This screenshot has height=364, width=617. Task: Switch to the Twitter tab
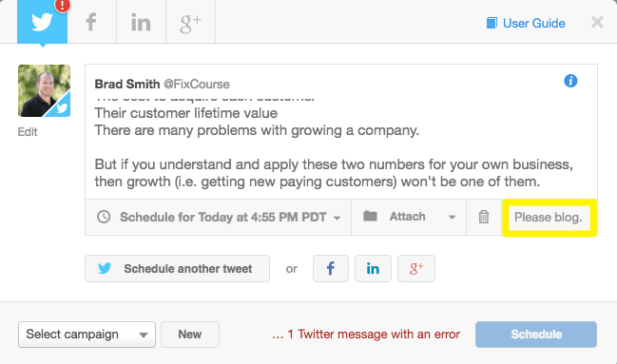pyautogui.click(x=42, y=22)
